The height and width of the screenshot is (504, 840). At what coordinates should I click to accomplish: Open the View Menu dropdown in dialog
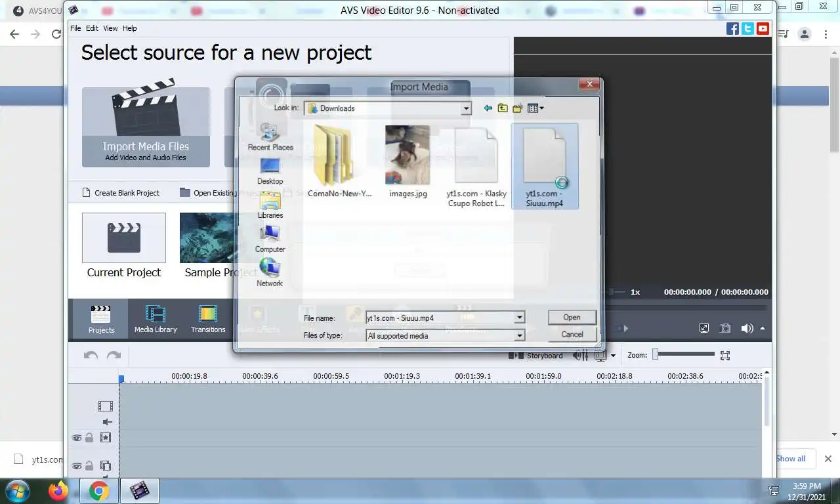pos(535,108)
